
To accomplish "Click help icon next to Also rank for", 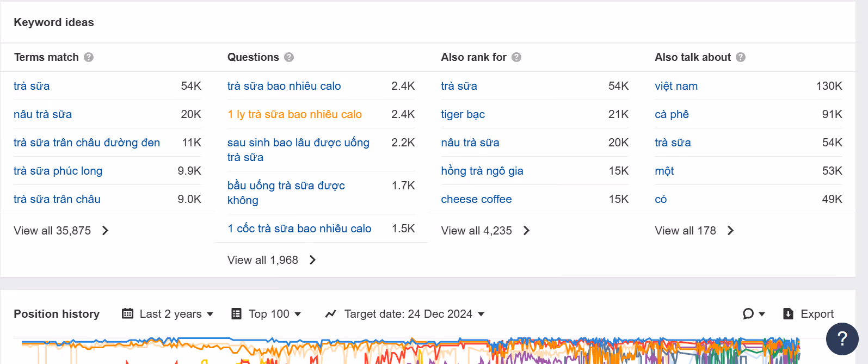I will tap(516, 57).
